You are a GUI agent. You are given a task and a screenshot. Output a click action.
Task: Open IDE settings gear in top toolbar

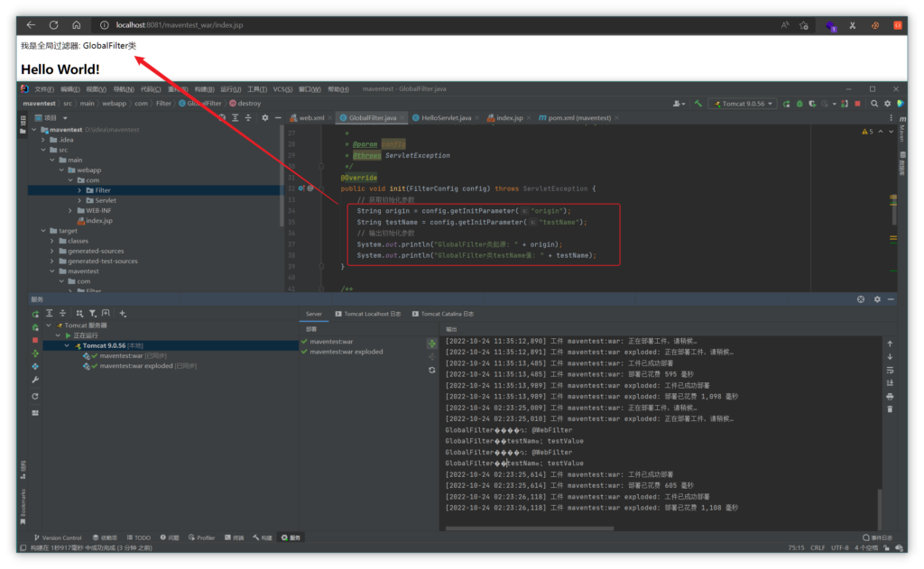tap(888, 104)
